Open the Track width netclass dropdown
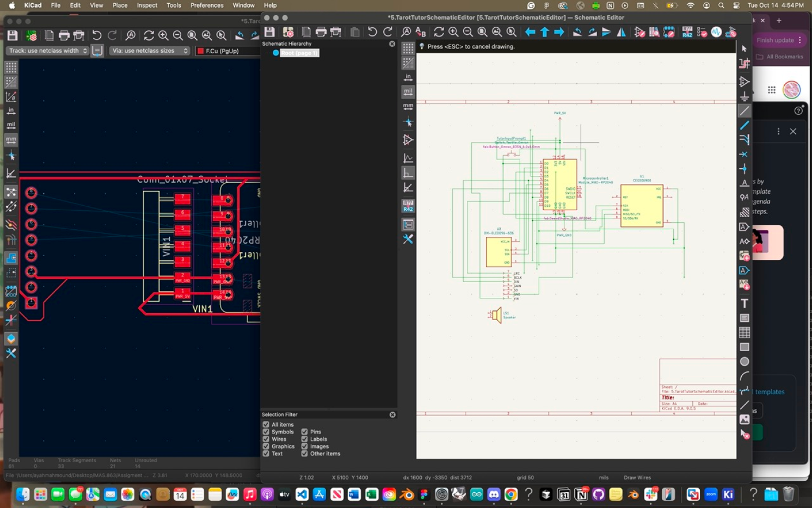Viewport: 812px width, 508px height. [48, 51]
